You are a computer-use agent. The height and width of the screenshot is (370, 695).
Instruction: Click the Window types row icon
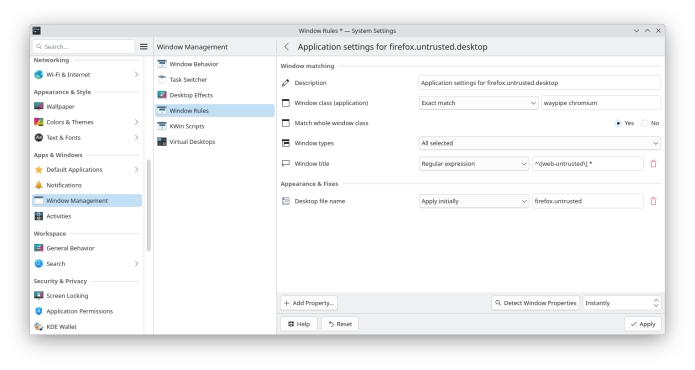pyautogui.click(x=286, y=143)
